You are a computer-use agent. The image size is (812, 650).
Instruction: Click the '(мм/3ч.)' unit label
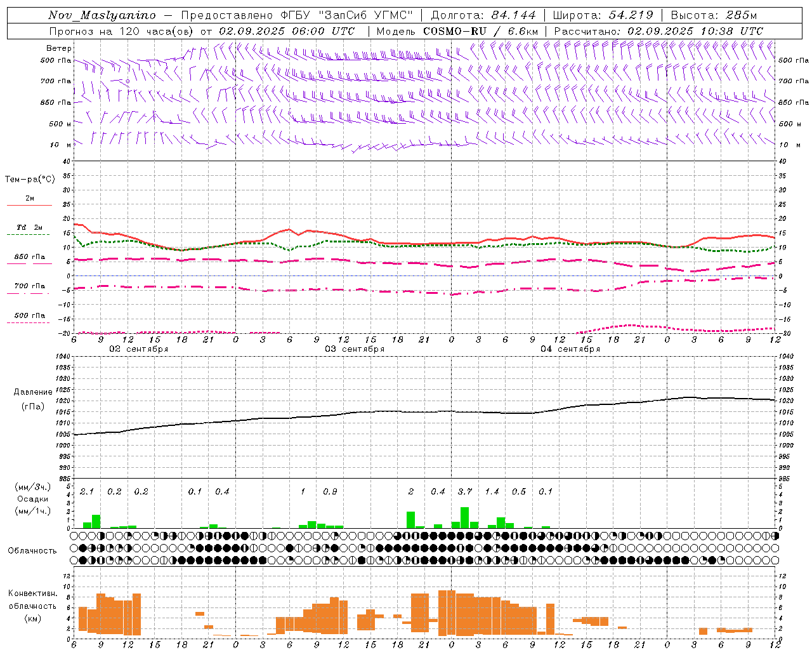tap(32, 487)
